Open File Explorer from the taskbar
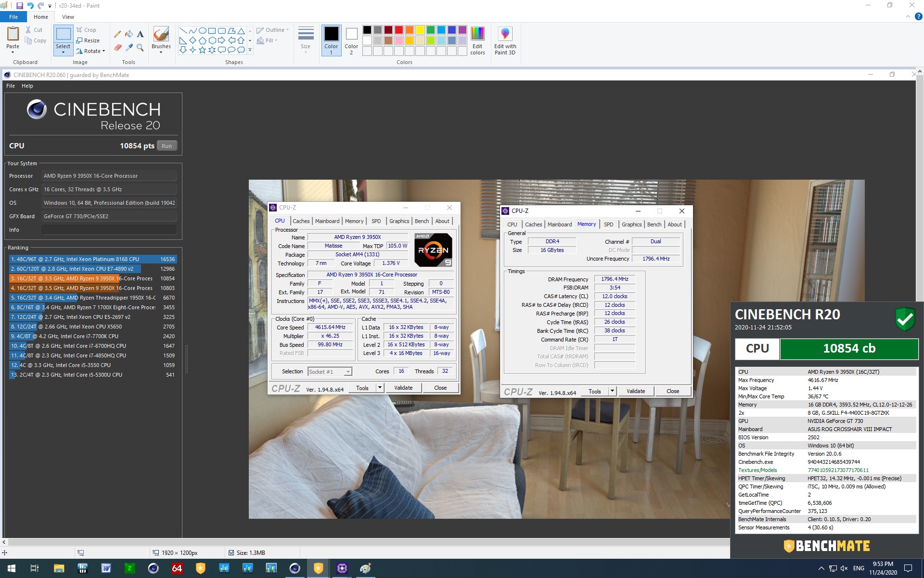924x578 pixels. tap(59, 568)
